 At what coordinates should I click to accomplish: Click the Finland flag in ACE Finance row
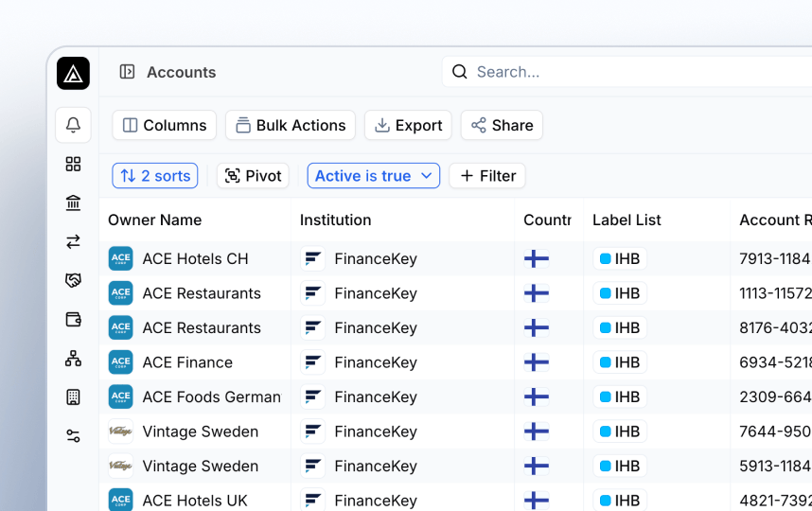(x=537, y=361)
